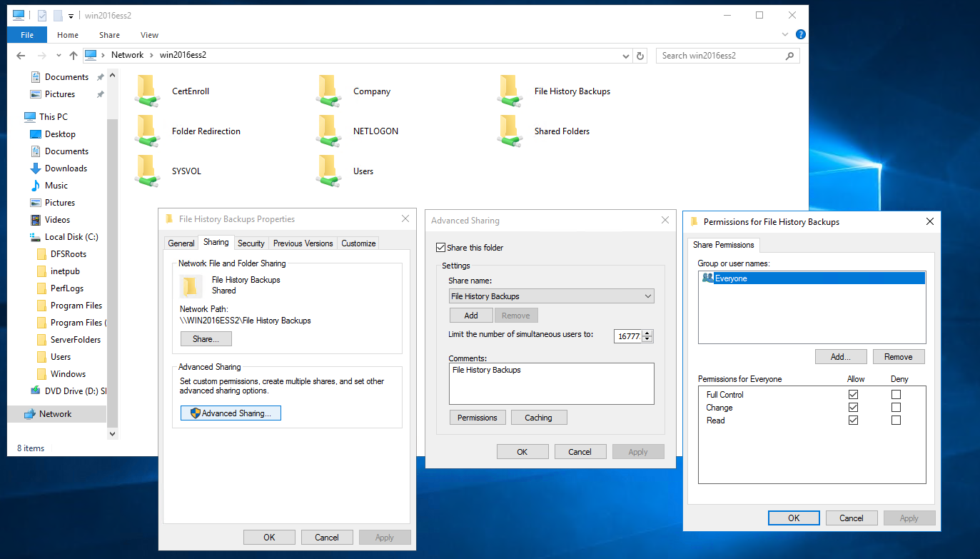Open Permissions from Advanced Sharing
This screenshot has height=559, width=980.
click(477, 417)
